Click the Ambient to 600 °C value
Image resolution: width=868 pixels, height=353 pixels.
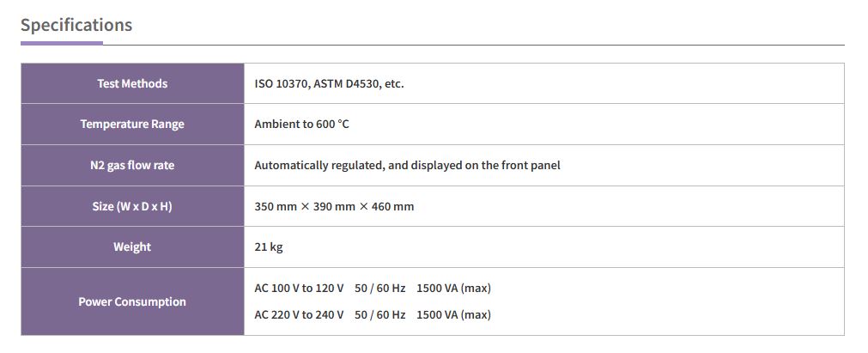(301, 124)
